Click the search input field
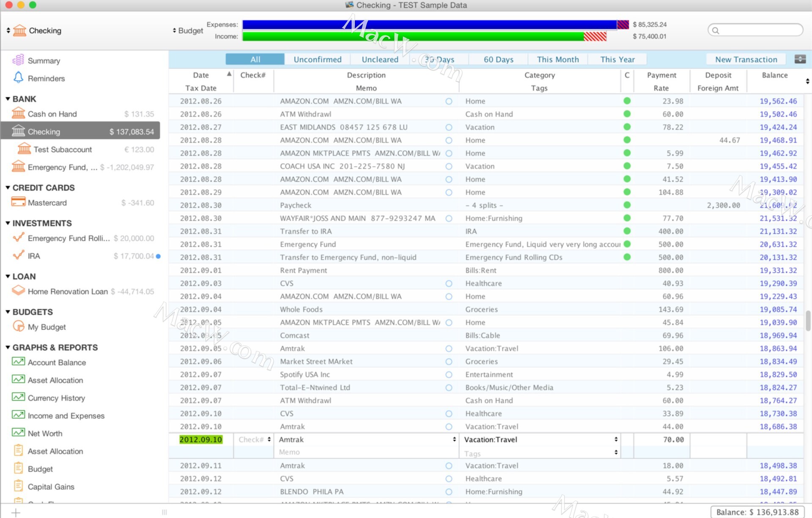Viewport: 812px width, 518px height. pos(755,30)
